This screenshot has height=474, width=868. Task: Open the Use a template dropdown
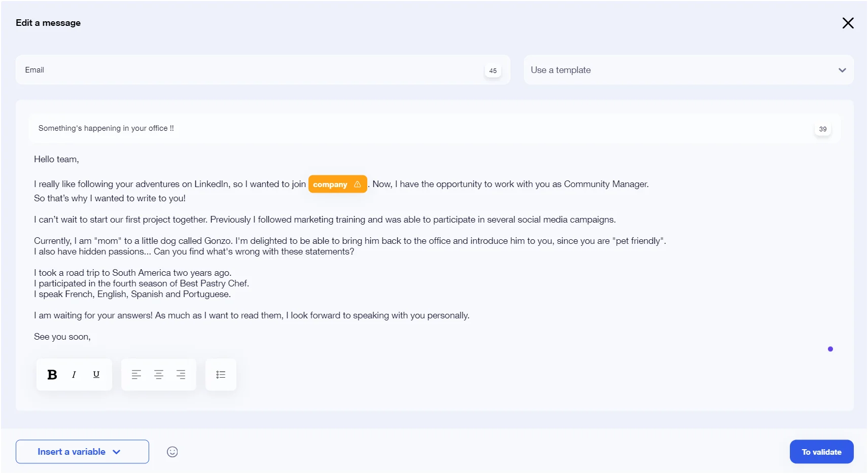click(x=688, y=70)
